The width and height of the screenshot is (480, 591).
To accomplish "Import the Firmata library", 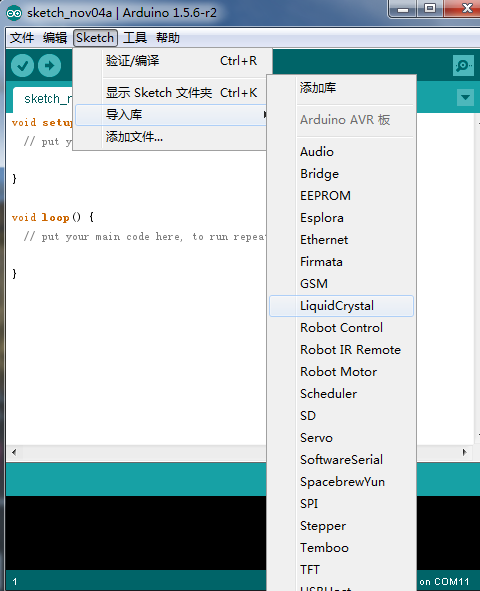I will tap(341, 262).
